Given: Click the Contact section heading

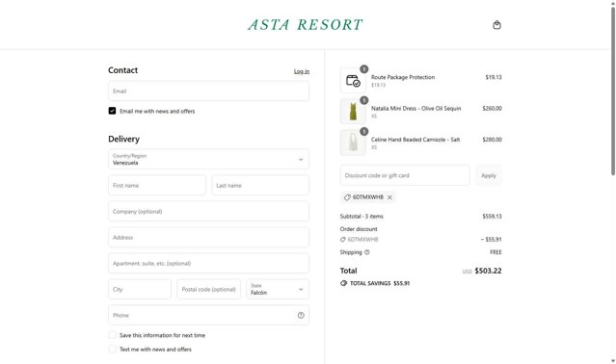Looking at the screenshot, I should [x=123, y=70].
